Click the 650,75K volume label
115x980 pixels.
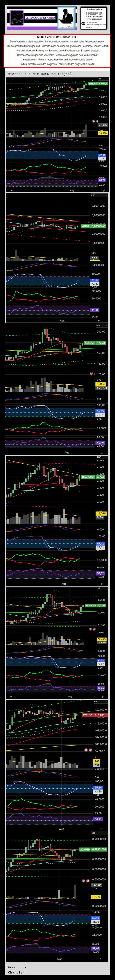point(102,388)
